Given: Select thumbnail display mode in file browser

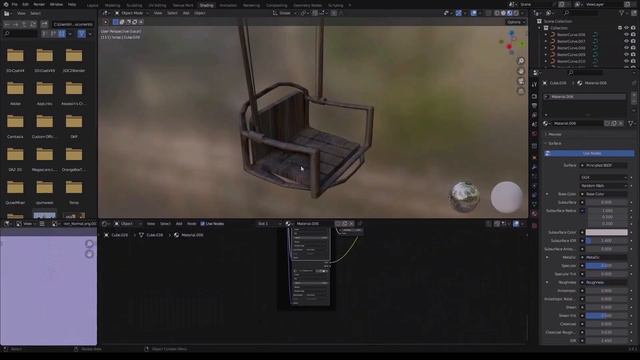Looking at the screenshot, I should tap(62, 34).
